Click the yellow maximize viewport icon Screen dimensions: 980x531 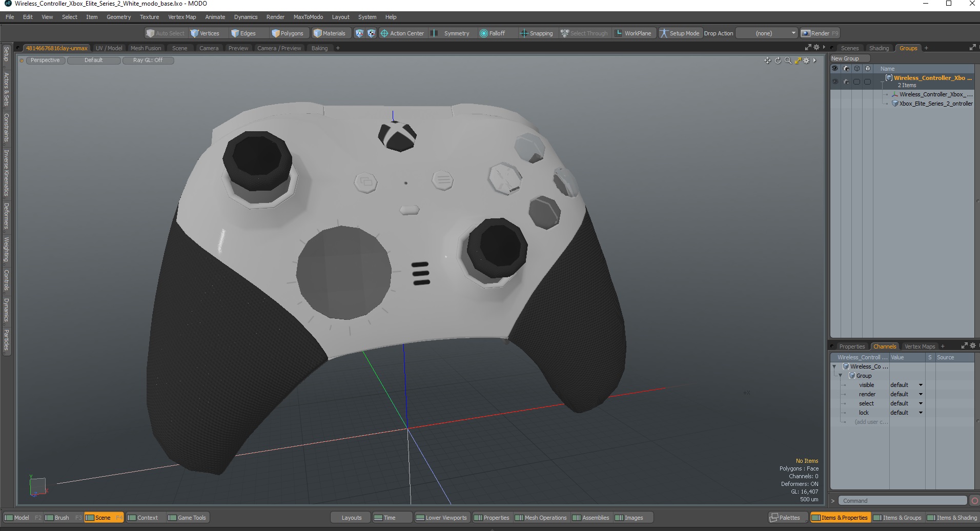(x=798, y=60)
